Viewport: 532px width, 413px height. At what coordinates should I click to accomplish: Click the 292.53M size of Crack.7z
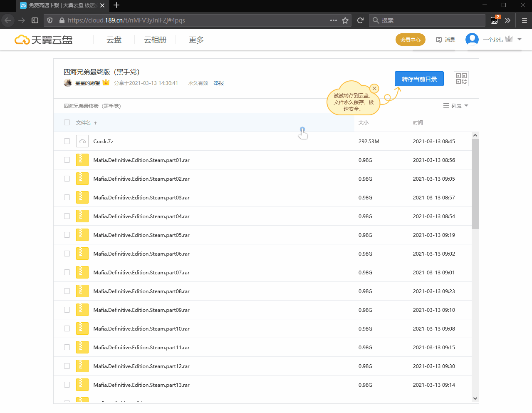[x=369, y=141]
